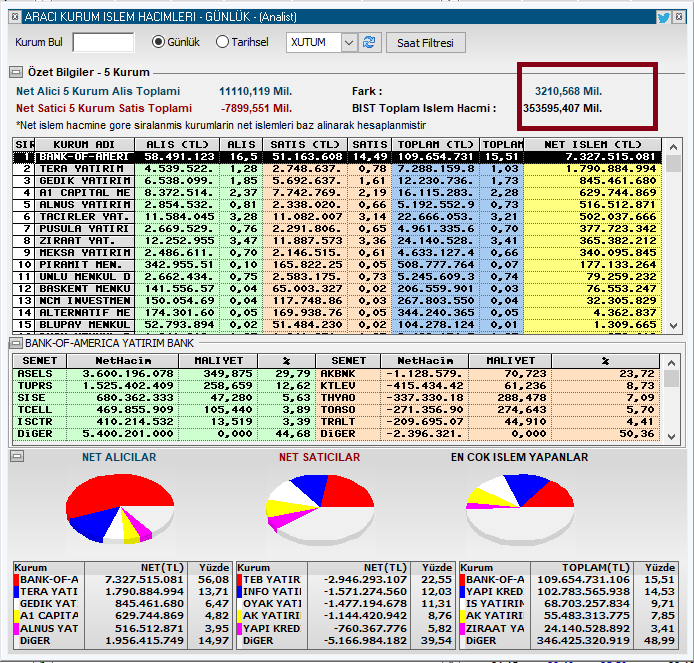Click the pin icon left of window title

coord(15,17)
